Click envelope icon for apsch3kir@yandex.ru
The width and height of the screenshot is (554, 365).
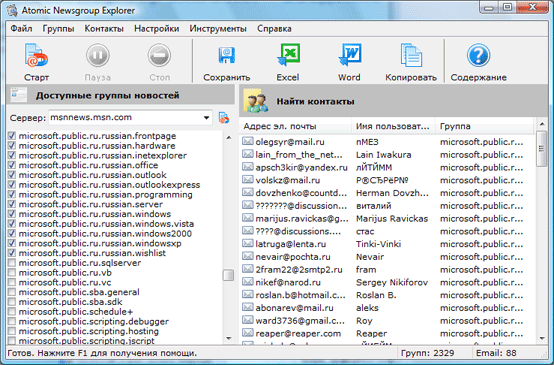(x=248, y=167)
